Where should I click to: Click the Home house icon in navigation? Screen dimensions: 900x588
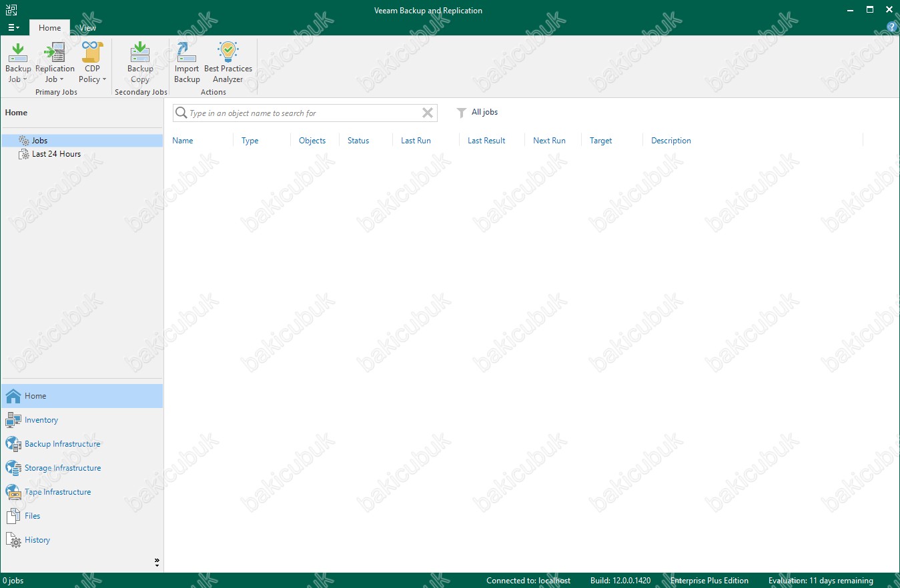(x=13, y=396)
